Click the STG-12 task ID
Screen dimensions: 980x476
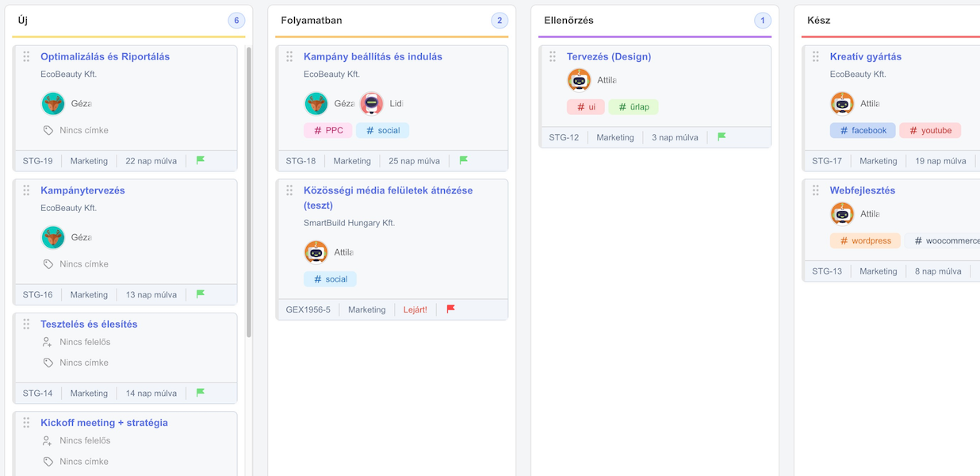[x=564, y=138]
